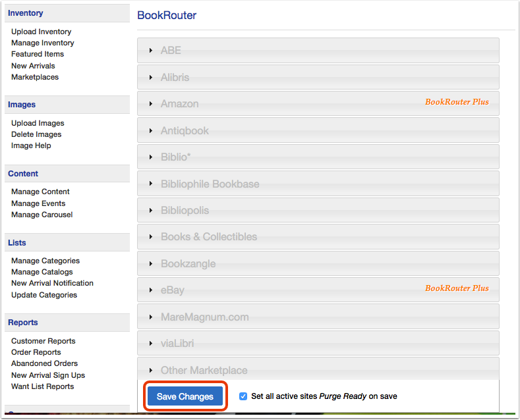This screenshot has width=520, height=420.
Task: Open Upload Inventory in the sidebar
Action: (41, 32)
